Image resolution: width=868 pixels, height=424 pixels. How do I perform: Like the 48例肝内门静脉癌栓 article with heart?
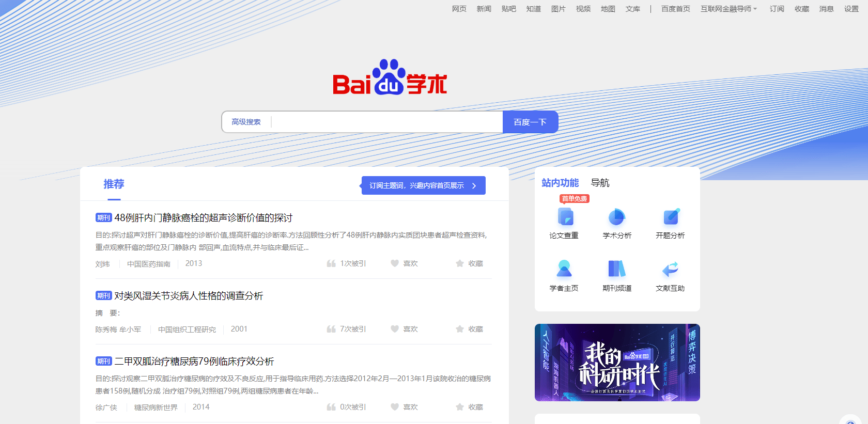395,263
